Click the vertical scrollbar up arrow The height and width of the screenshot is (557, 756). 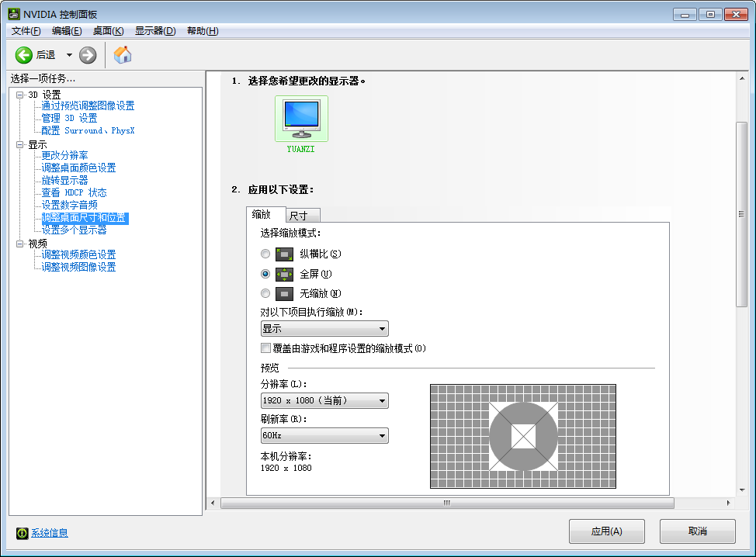(741, 78)
